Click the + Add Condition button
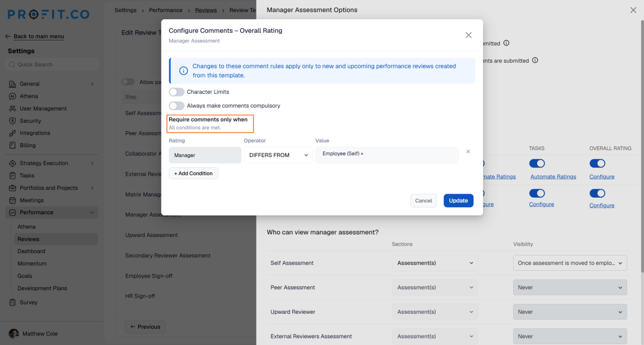The width and height of the screenshot is (644, 345). click(x=193, y=173)
